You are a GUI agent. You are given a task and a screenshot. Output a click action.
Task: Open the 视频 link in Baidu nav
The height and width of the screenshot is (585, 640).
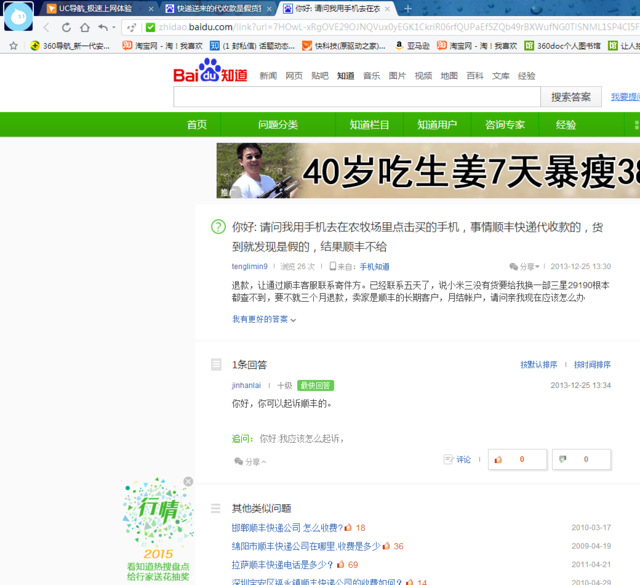(x=423, y=76)
